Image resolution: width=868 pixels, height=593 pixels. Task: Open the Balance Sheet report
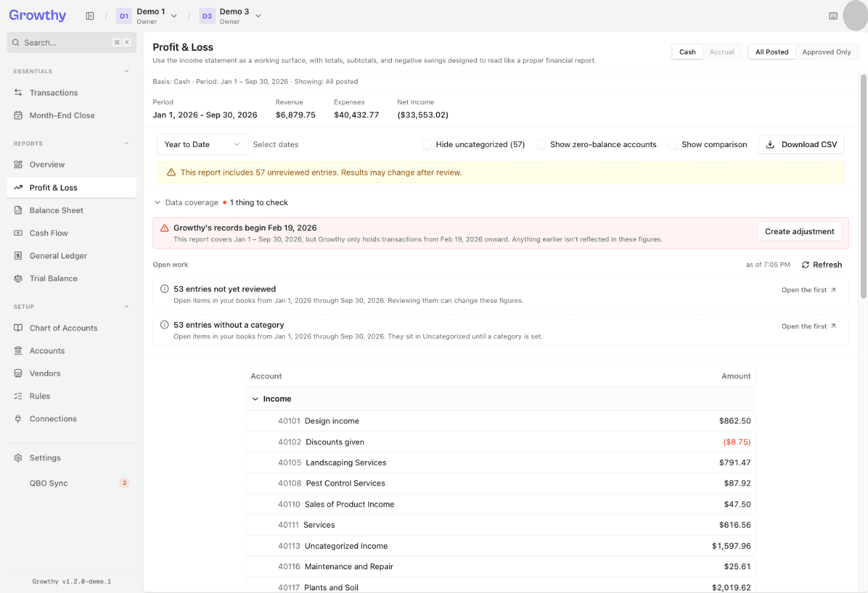(72, 210)
